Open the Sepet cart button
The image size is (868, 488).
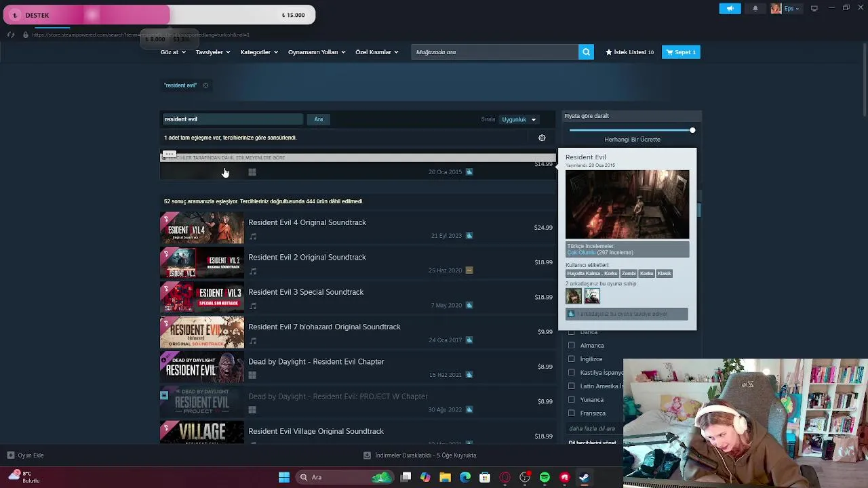point(681,52)
